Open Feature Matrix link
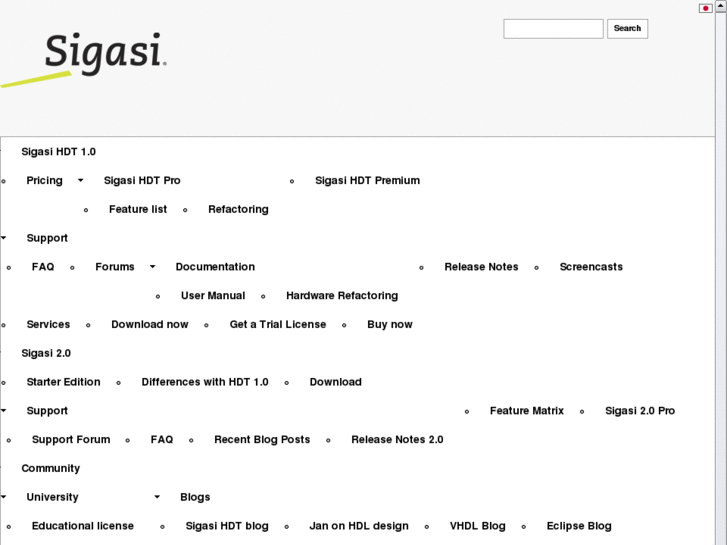The height and width of the screenshot is (545, 727). pyautogui.click(x=527, y=410)
